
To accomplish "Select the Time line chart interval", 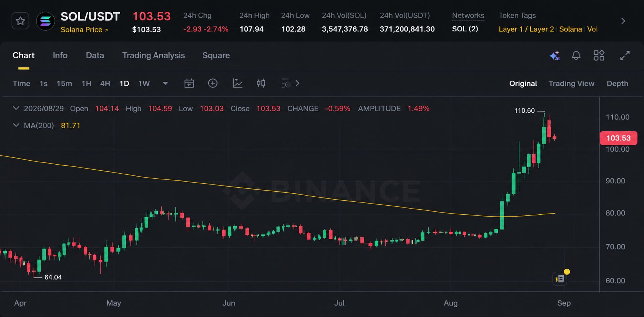I will (x=22, y=84).
